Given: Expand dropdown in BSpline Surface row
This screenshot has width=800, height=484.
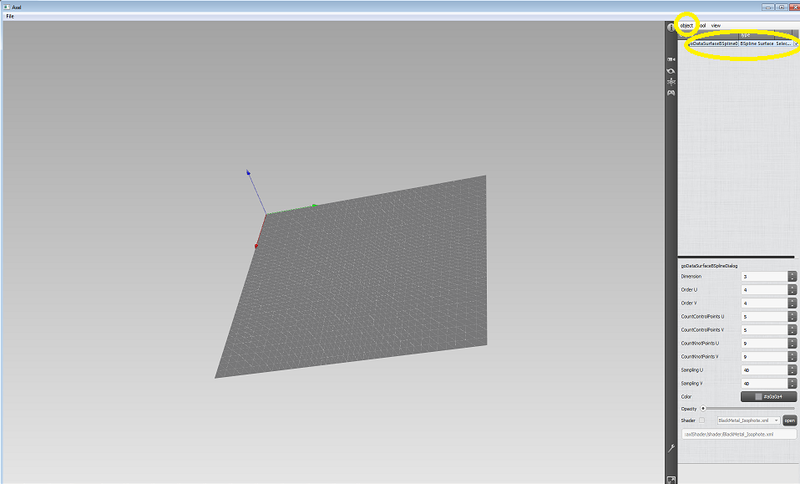Looking at the screenshot, I should coord(796,44).
